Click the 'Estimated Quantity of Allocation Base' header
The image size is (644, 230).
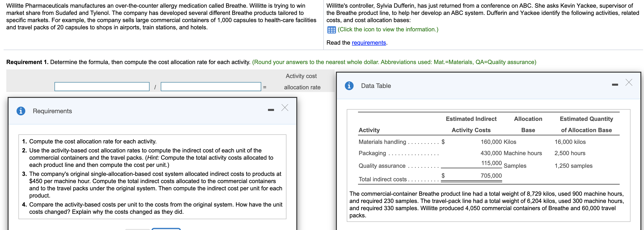click(x=586, y=124)
